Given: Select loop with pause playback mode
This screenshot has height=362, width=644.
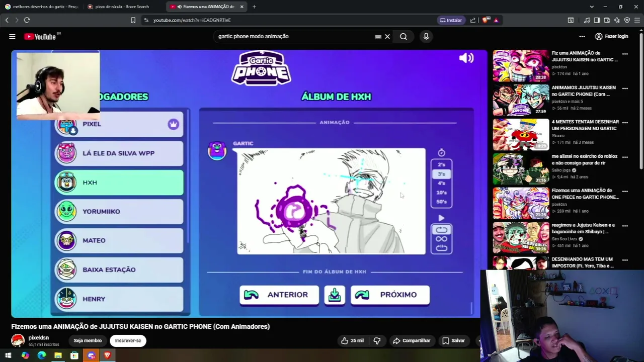Looking at the screenshot, I should pyautogui.click(x=441, y=247).
